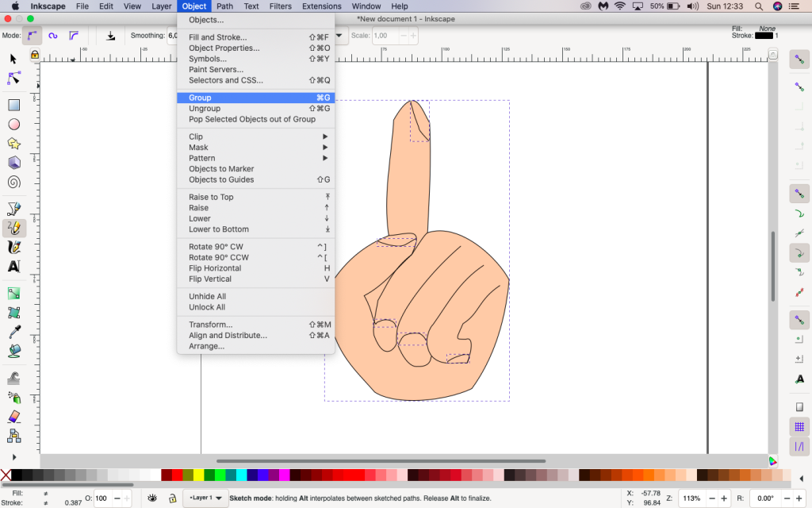Viewport: 812px width, 508px height.
Task: Toggle snap to paths
Action: 799,213
